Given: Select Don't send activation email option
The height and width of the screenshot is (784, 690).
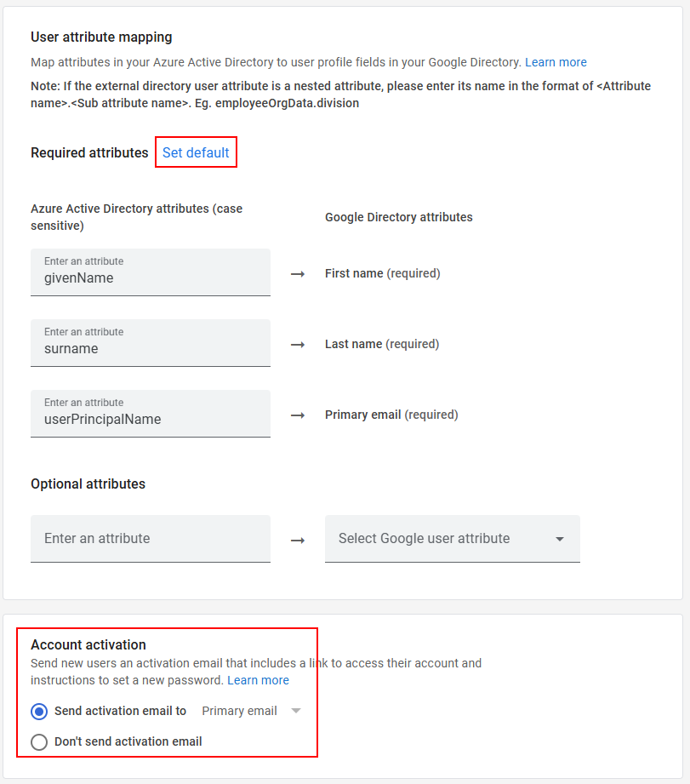Looking at the screenshot, I should [39, 742].
